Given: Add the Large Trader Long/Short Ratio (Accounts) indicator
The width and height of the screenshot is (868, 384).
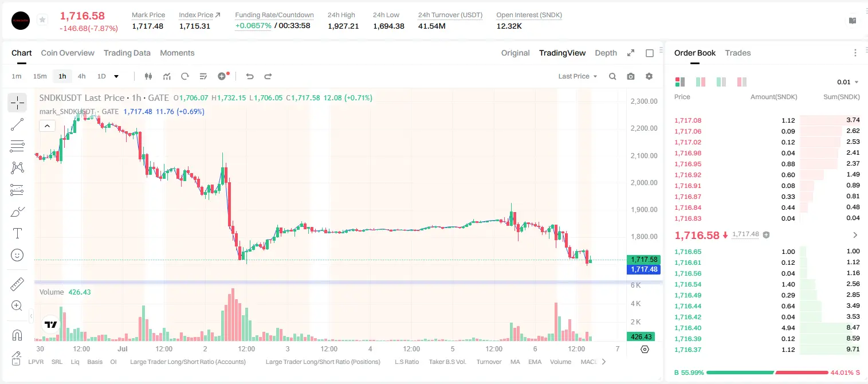Looking at the screenshot, I should pyautogui.click(x=188, y=362).
